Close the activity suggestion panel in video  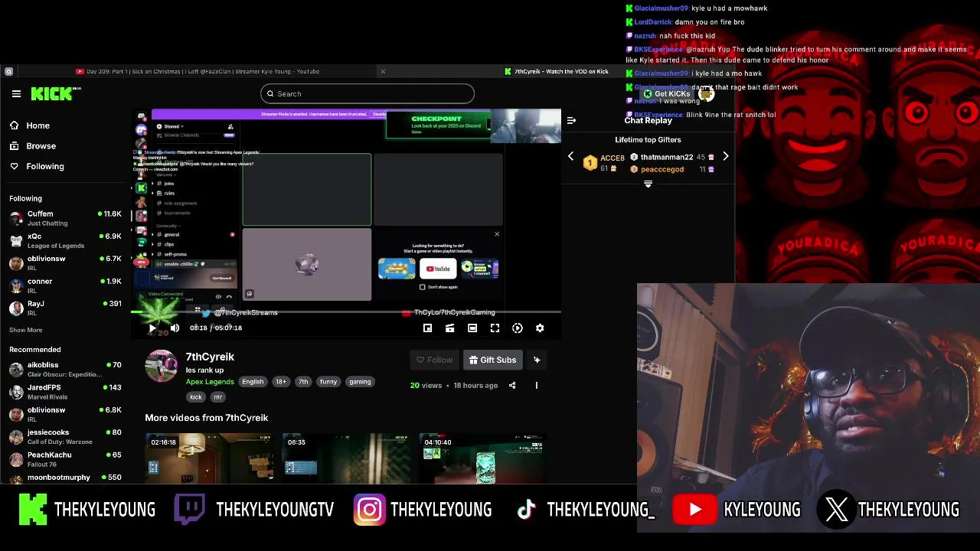pos(497,234)
